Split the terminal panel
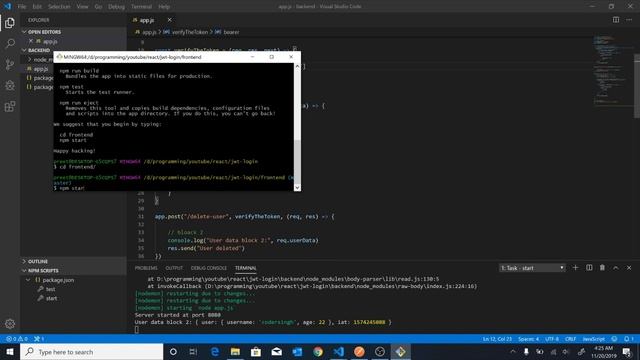This screenshot has width=640, height=360. coord(589,268)
